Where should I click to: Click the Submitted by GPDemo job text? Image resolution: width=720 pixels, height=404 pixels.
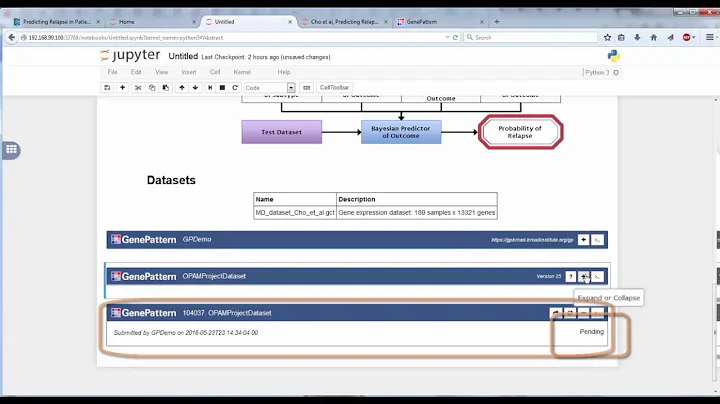pyautogui.click(x=186, y=333)
